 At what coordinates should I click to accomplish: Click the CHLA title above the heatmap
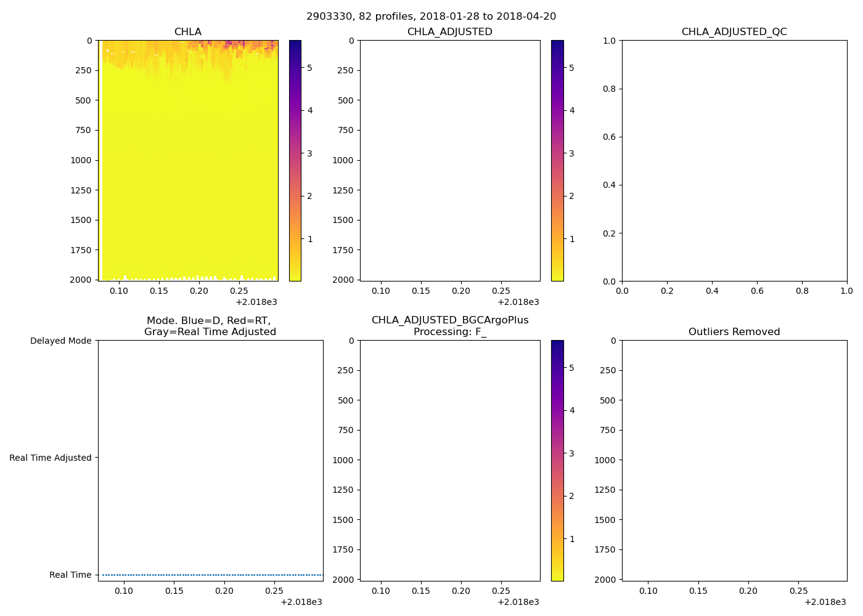point(187,31)
